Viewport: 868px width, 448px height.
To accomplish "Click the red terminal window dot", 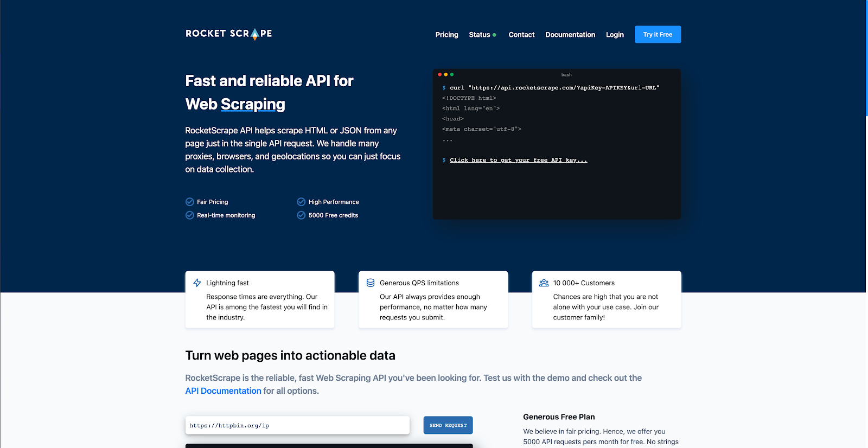I will [439, 74].
